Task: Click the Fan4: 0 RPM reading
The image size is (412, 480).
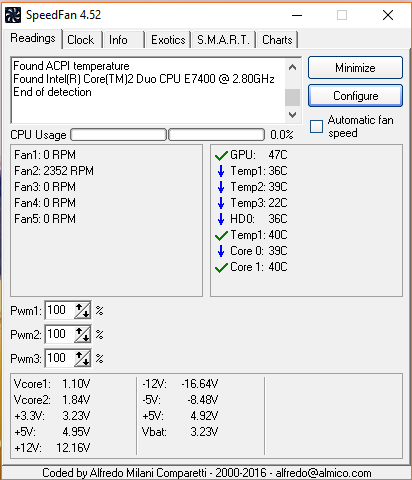Action: (x=45, y=203)
